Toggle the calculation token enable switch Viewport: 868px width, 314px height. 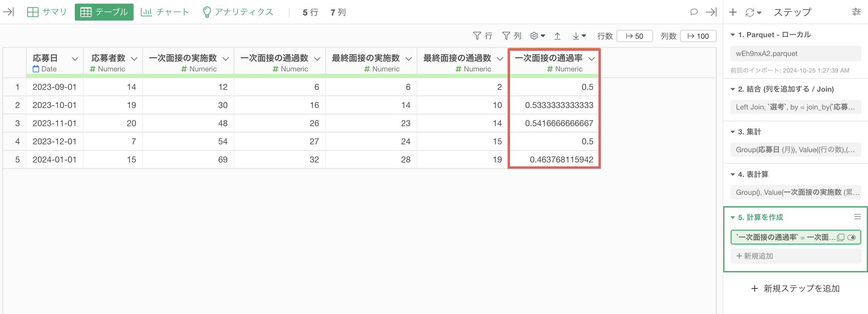[851, 237]
